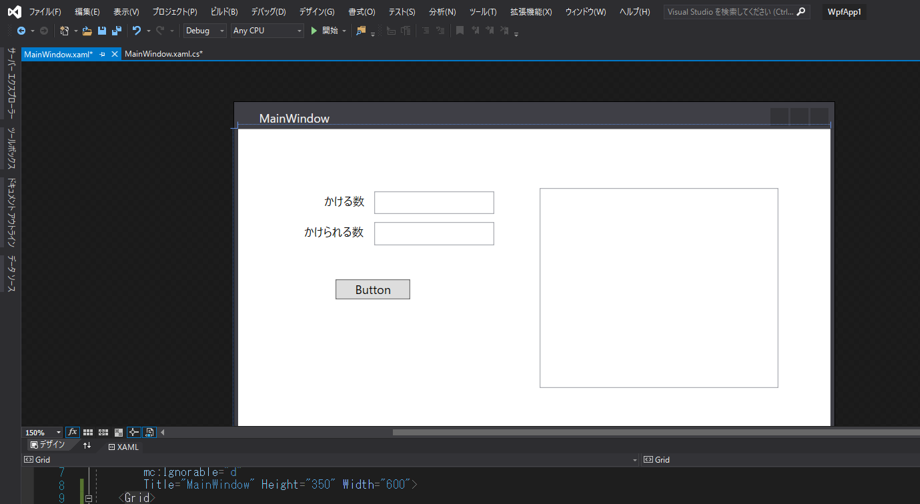Toggle snap to gridlines icon
The width and height of the screenshot is (920, 504).
pyautogui.click(x=103, y=432)
